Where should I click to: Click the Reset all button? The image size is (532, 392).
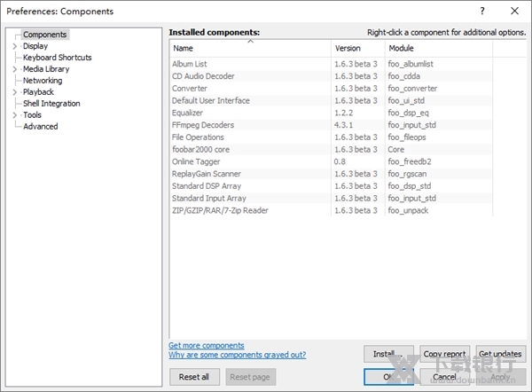click(194, 377)
